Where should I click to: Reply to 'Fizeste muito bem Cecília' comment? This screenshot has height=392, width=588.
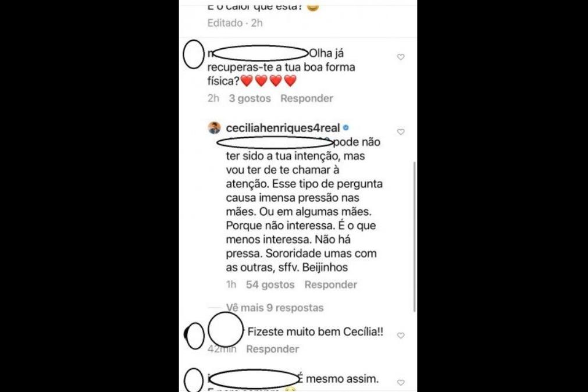tap(273, 349)
